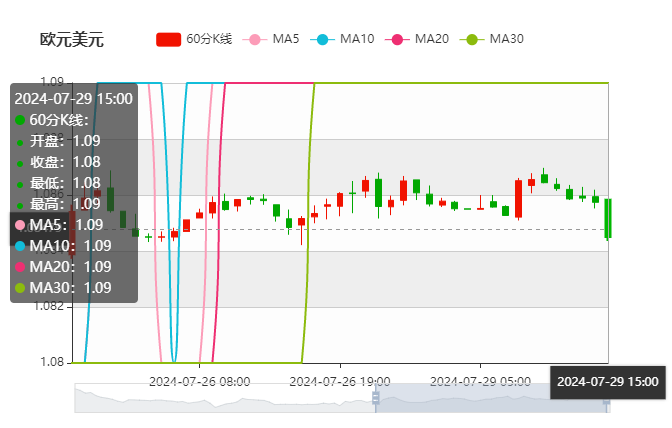This screenshot has width=672, height=428.
Task: Click the 2024-07-29 15:00 axis pointer label
Action: click(608, 382)
